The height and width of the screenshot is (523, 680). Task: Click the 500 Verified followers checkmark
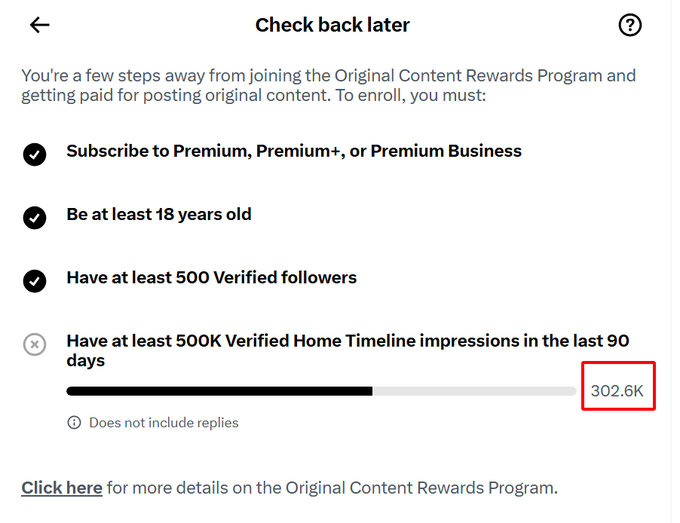pos(35,281)
